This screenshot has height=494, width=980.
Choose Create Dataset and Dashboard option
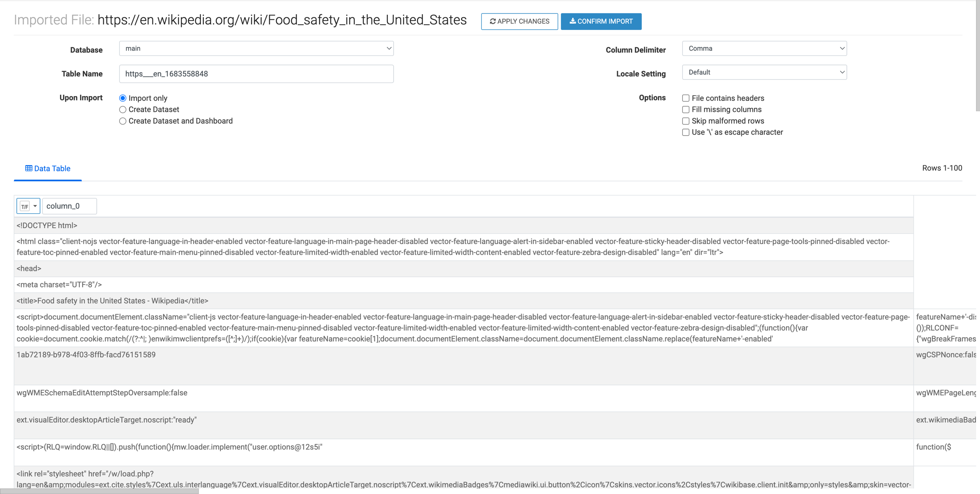point(122,121)
